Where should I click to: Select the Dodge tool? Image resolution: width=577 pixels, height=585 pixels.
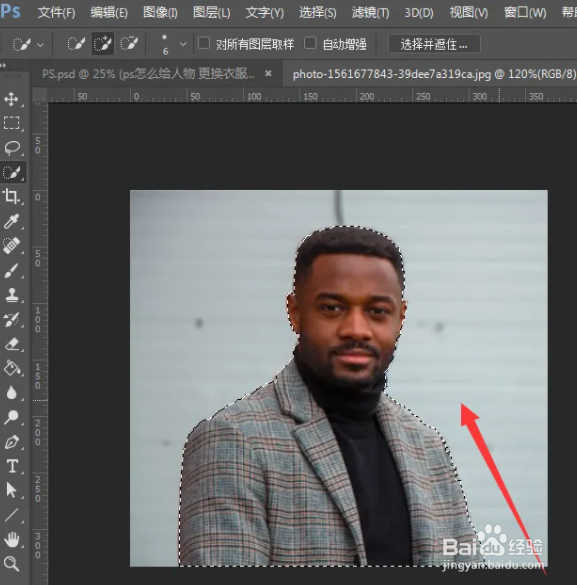point(11,417)
